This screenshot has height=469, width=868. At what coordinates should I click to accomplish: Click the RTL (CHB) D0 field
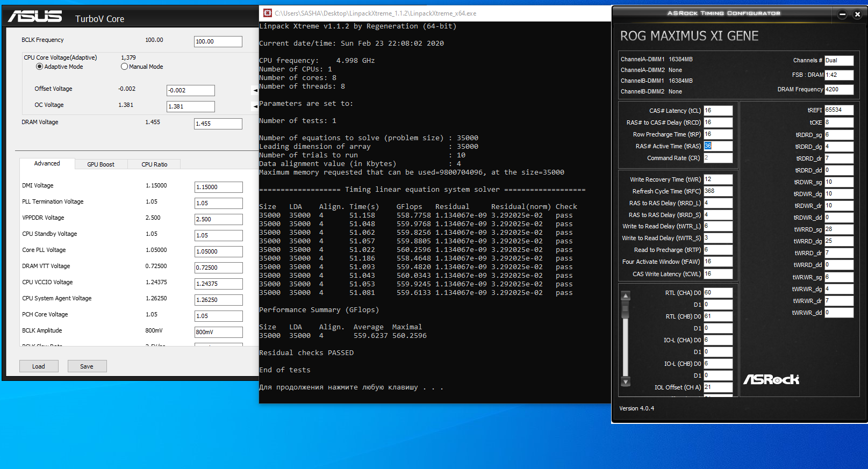click(718, 316)
